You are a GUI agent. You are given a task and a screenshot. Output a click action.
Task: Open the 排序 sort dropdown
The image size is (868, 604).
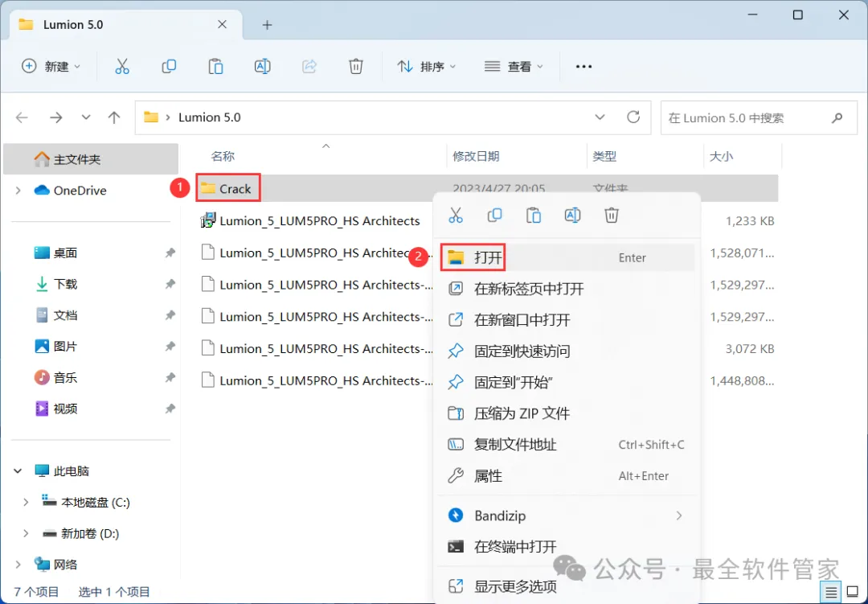(426, 67)
